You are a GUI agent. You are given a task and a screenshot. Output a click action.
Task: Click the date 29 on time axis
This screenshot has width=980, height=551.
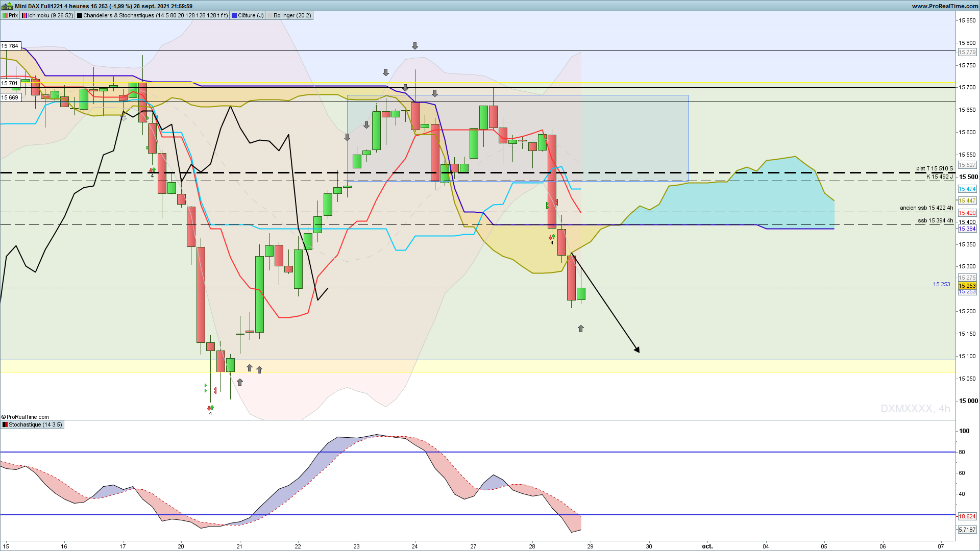pyautogui.click(x=590, y=546)
